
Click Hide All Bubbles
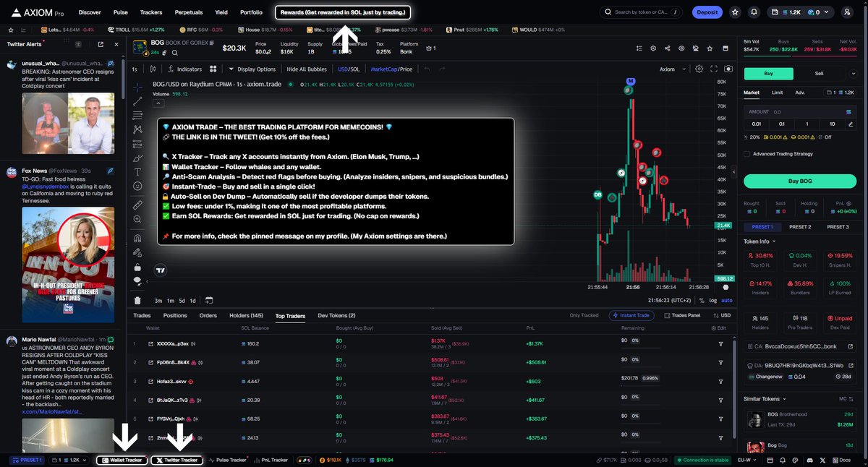[x=307, y=69]
